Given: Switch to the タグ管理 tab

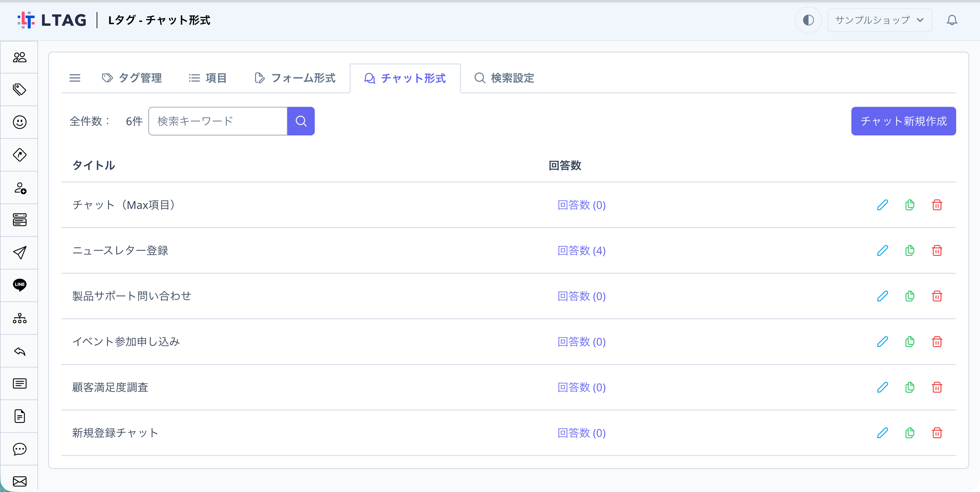Looking at the screenshot, I should tap(132, 78).
